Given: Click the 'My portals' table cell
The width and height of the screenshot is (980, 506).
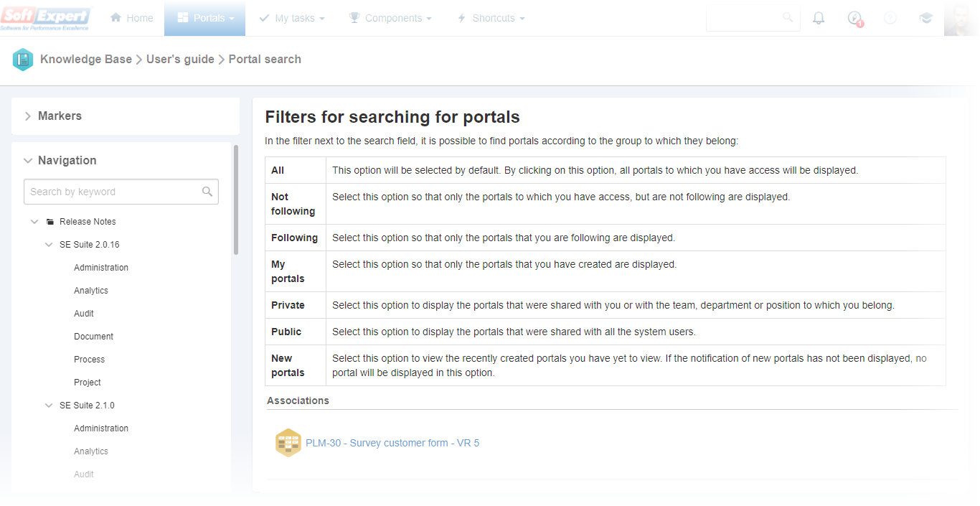Looking at the screenshot, I should (296, 271).
